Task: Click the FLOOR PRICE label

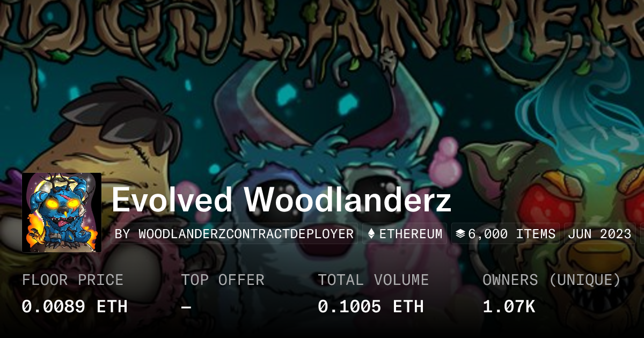Action: tap(72, 280)
